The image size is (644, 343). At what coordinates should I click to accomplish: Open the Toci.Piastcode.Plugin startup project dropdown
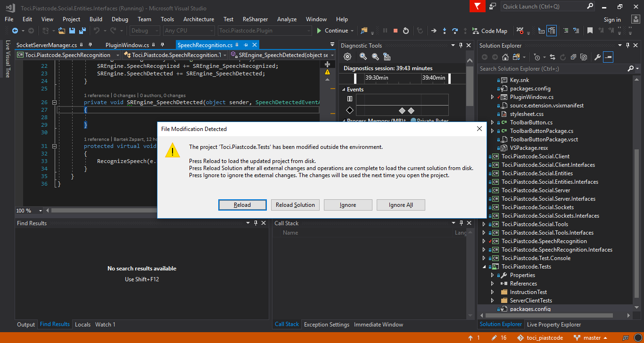click(x=265, y=31)
